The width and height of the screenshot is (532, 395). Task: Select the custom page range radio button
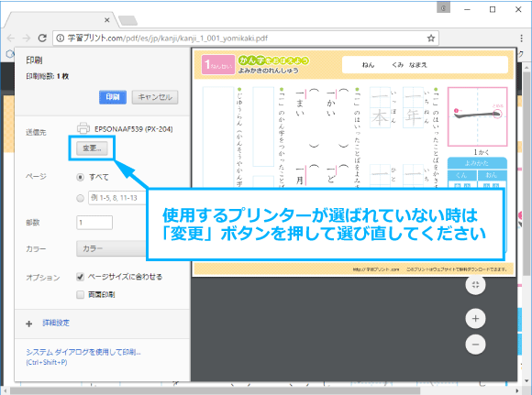click(x=80, y=198)
